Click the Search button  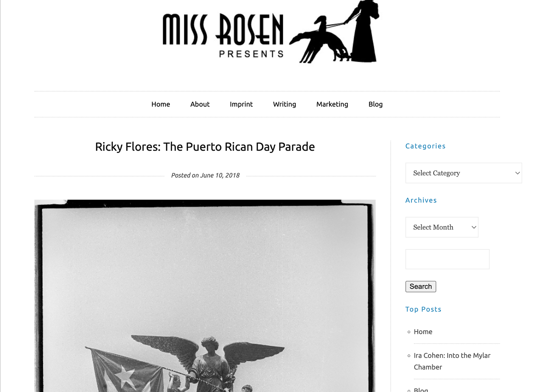click(x=421, y=287)
